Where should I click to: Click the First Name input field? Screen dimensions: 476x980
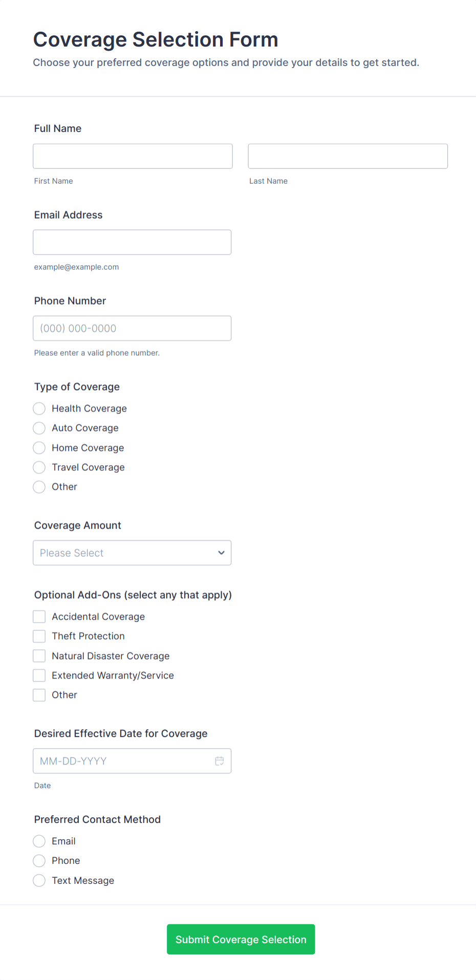pos(132,156)
